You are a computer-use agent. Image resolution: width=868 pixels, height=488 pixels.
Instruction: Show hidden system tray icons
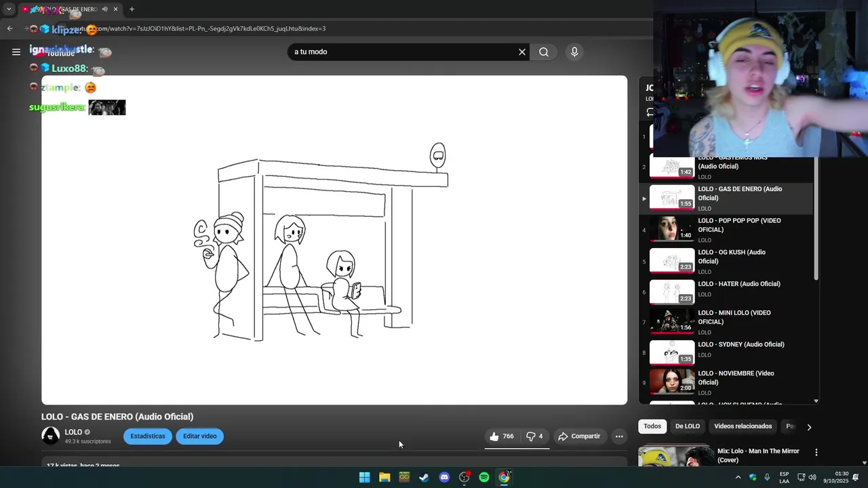(x=738, y=477)
